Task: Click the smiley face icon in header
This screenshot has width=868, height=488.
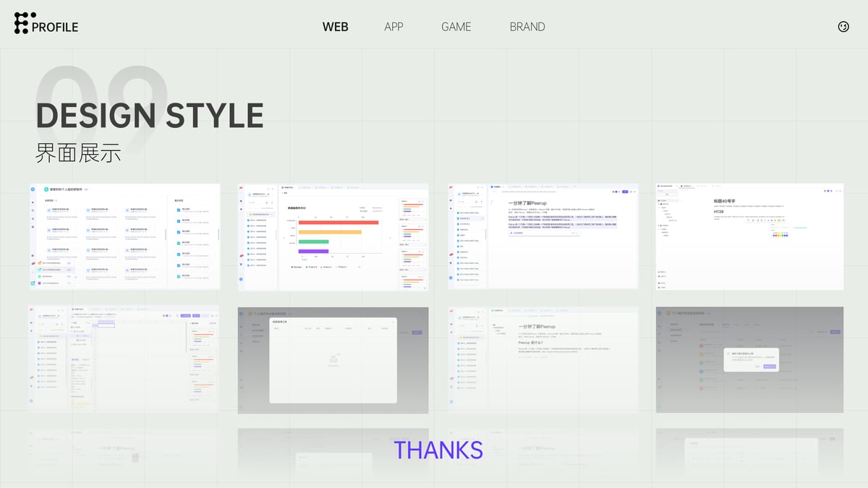Action: [843, 27]
